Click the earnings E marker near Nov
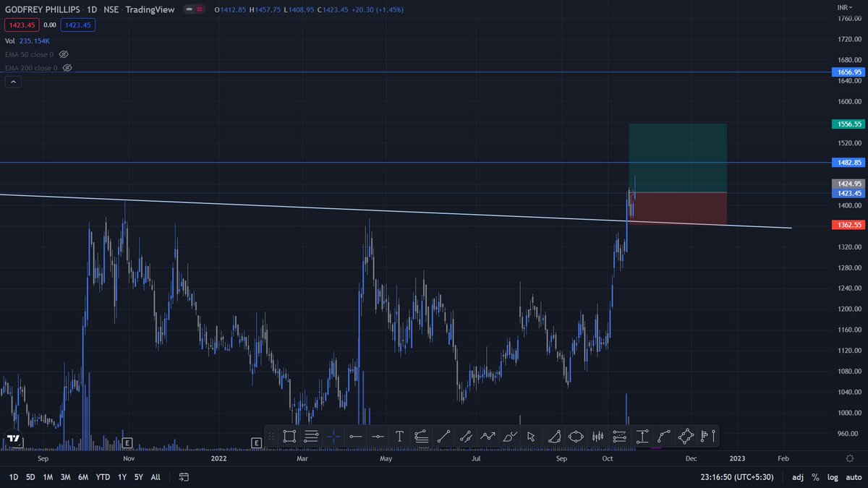The height and width of the screenshot is (488, 868). [127, 442]
